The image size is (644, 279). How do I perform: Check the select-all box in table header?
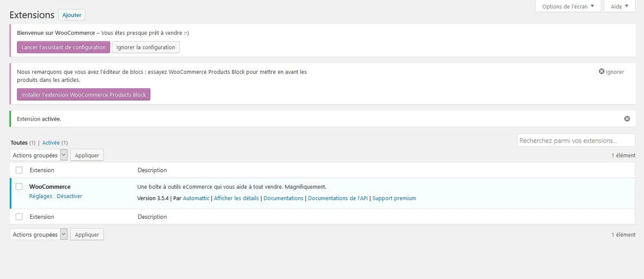(19, 170)
